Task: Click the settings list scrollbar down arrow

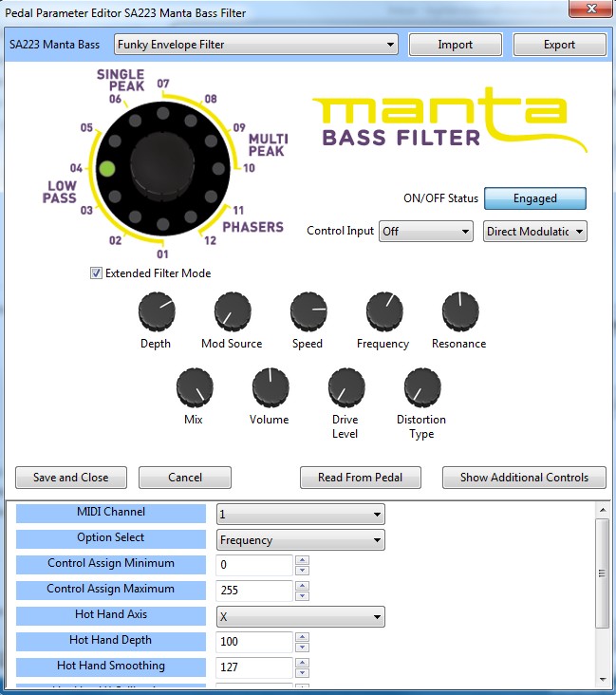Action: click(603, 680)
